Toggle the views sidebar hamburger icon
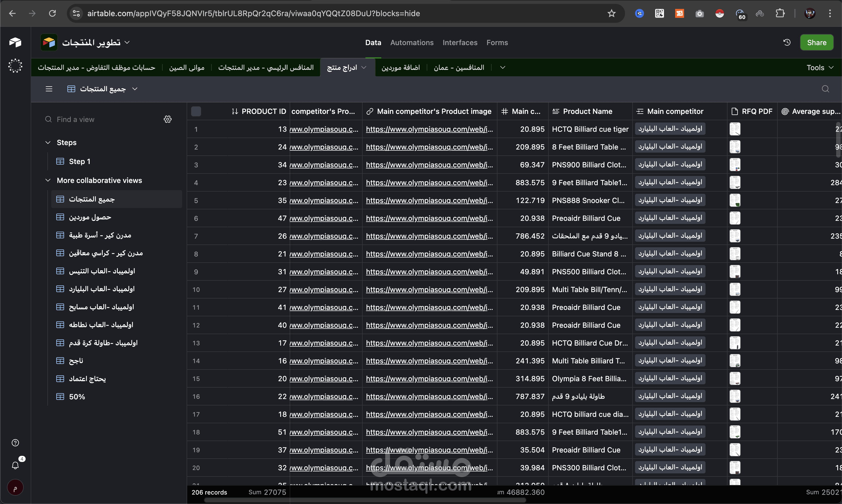The width and height of the screenshot is (842, 504). (x=49, y=89)
